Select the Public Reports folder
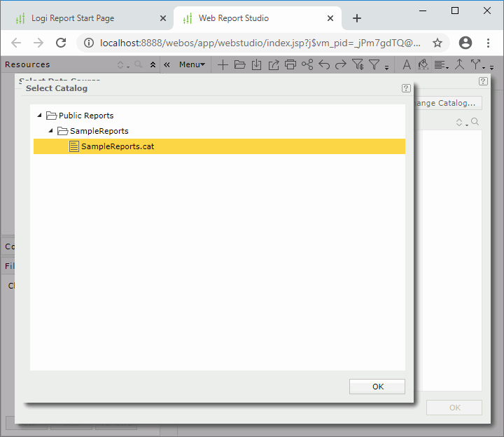 coord(85,116)
